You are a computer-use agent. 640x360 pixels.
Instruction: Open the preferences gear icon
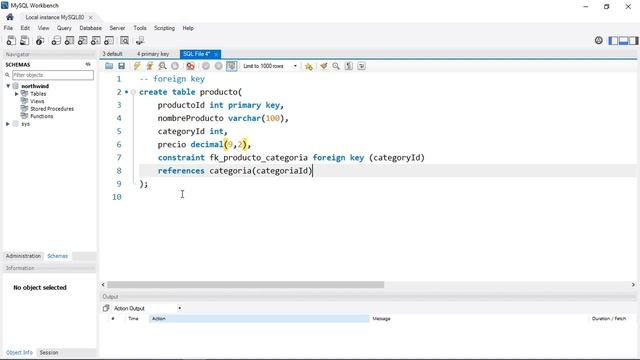[599, 40]
